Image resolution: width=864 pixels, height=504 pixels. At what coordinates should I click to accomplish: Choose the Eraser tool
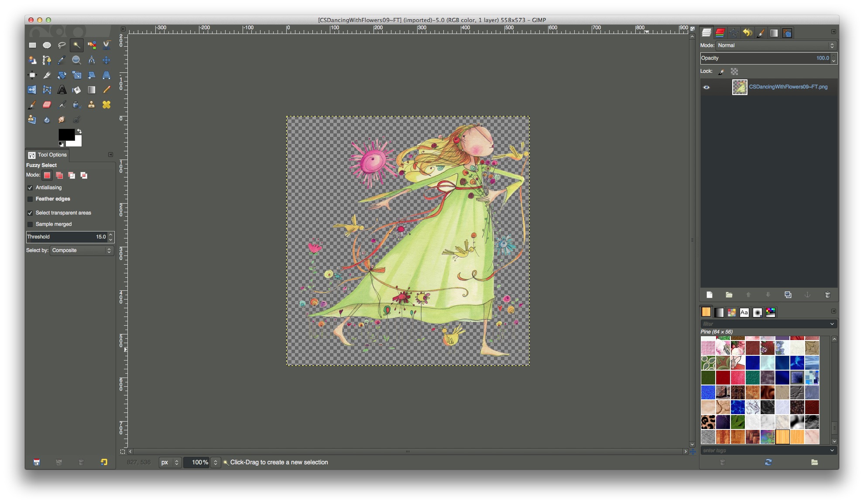click(x=47, y=105)
